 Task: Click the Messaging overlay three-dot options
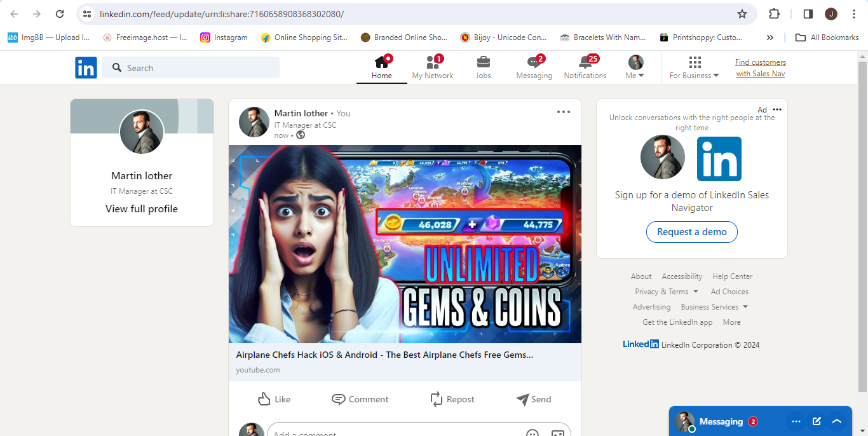coord(796,421)
